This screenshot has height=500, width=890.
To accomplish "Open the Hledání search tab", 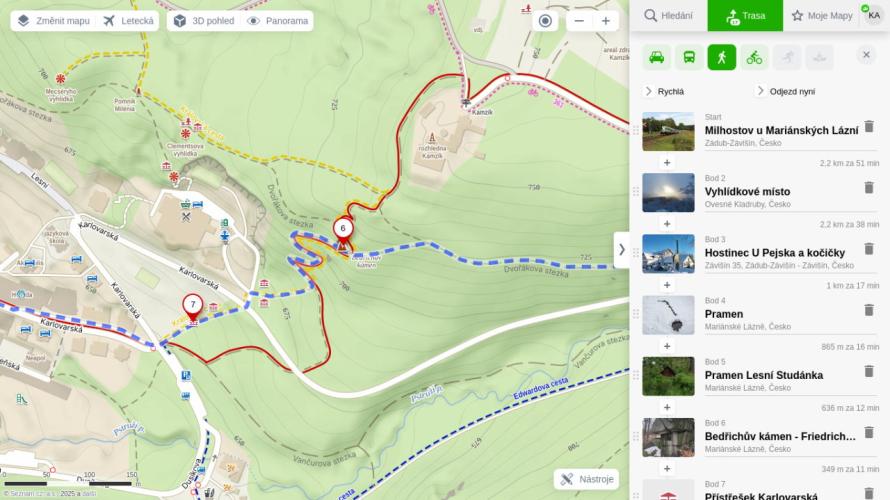I will [x=669, y=15].
